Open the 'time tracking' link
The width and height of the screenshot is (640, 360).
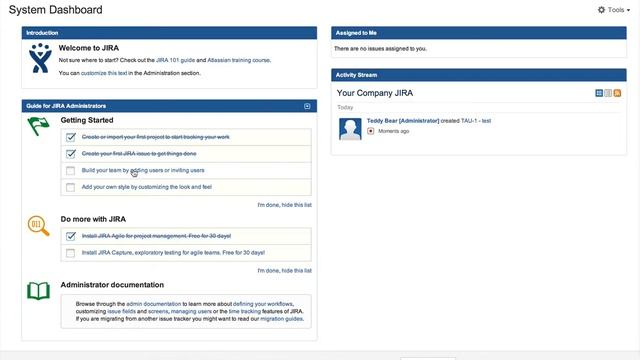(x=244, y=311)
